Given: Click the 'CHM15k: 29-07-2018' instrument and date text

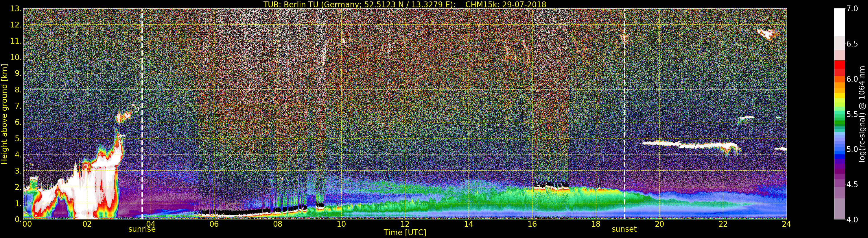Looking at the screenshot, I should pos(506,4).
